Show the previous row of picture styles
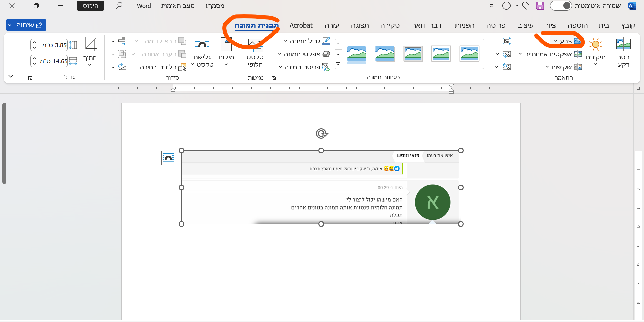This screenshot has height=322, width=644. pos(338,44)
